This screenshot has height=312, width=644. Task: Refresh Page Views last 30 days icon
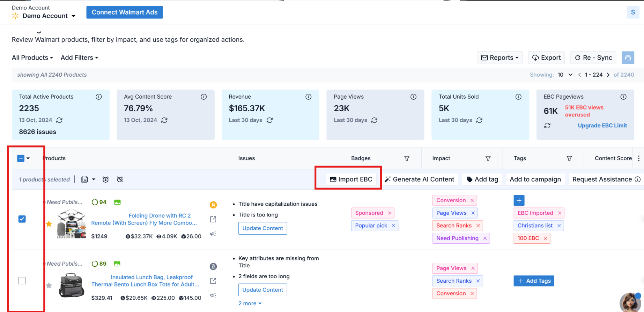point(375,120)
